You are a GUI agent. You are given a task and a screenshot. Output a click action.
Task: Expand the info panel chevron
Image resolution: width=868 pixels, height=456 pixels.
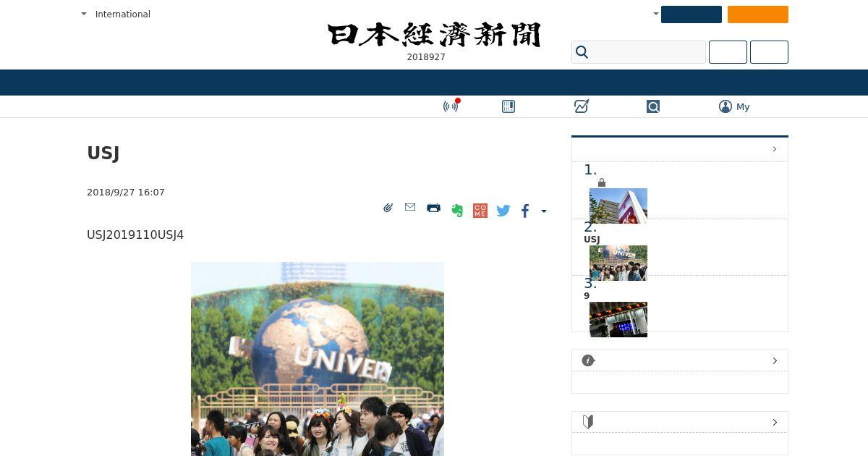tap(775, 360)
